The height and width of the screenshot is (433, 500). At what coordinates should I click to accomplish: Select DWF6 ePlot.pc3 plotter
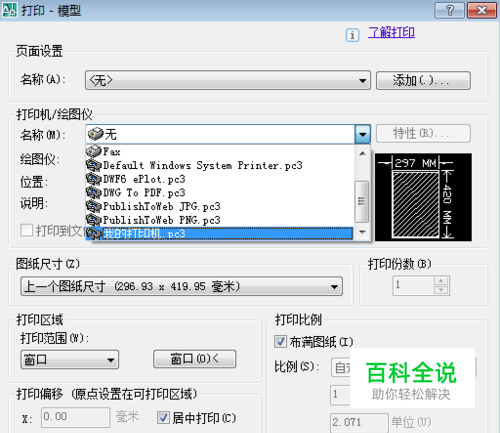tap(219, 179)
